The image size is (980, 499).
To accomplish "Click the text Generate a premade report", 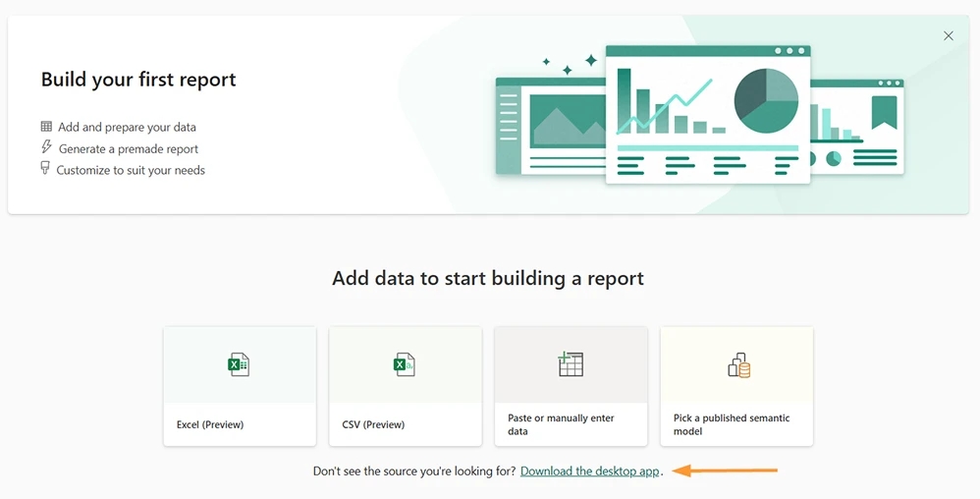I will 128,149.
